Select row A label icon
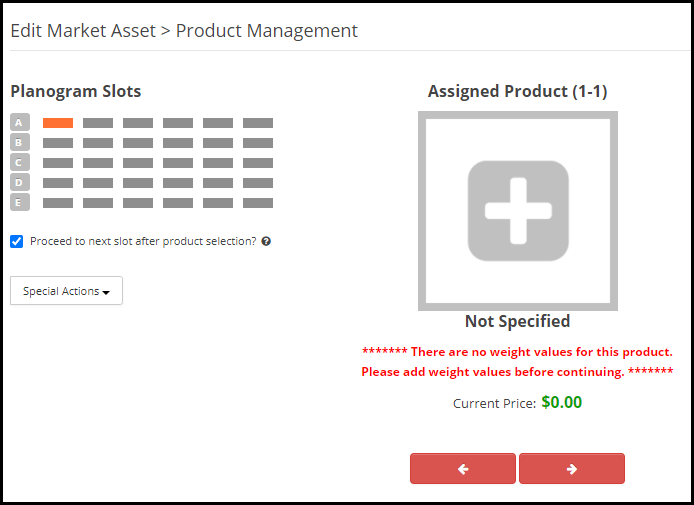 [x=20, y=122]
